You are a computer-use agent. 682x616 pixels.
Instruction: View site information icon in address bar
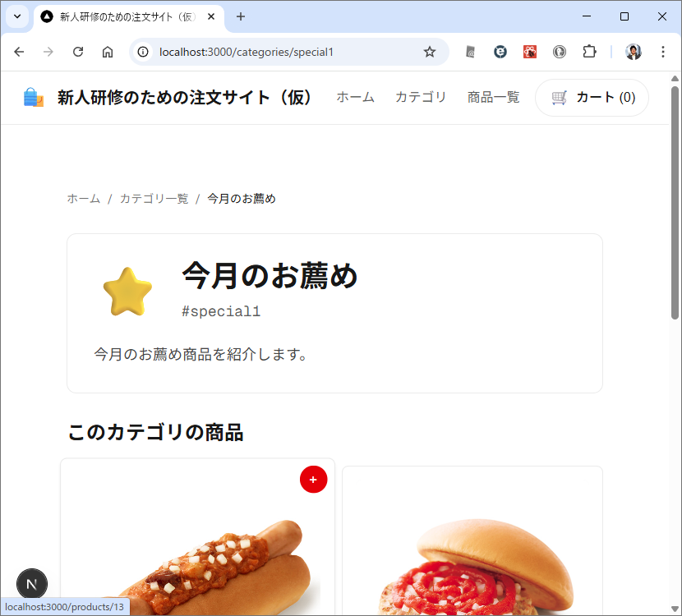point(143,53)
